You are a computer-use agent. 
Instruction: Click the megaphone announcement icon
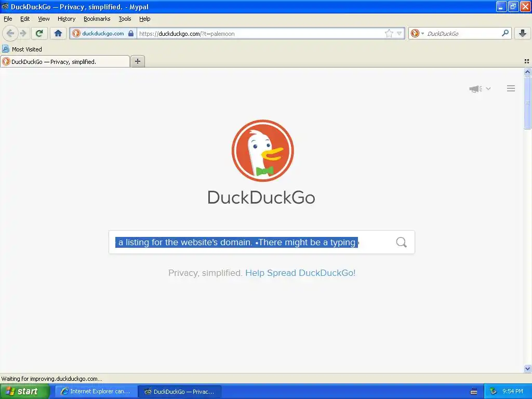point(475,89)
